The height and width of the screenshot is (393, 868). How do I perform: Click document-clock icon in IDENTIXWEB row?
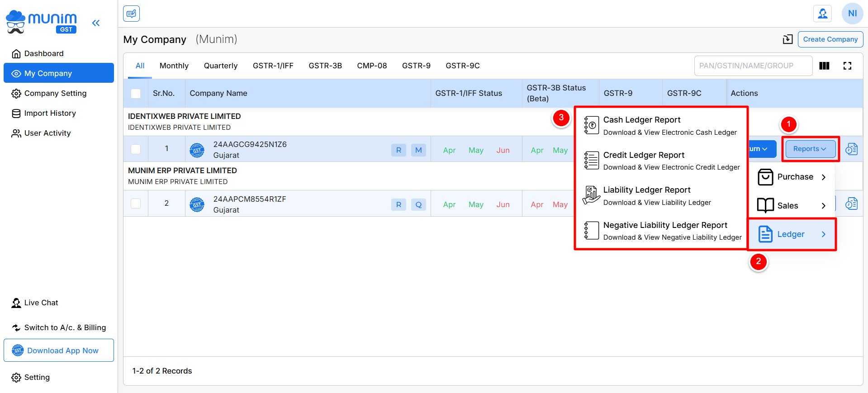click(851, 149)
